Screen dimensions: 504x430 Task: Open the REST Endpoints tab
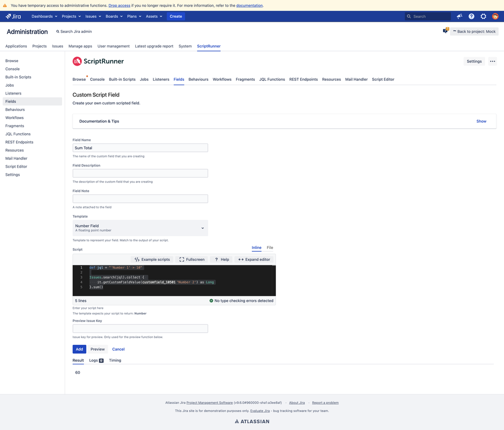(303, 79)
